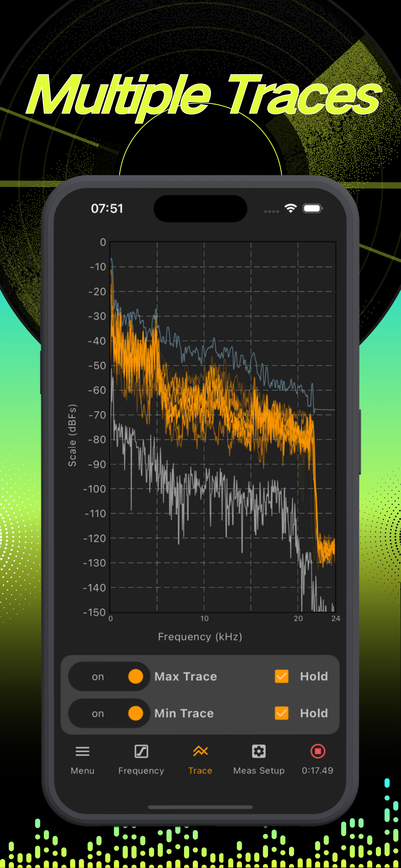Tap the 24 kHz value on frequency axis
Screen dimensions: 401x868
pyautogui.click(x=336, y=618)
